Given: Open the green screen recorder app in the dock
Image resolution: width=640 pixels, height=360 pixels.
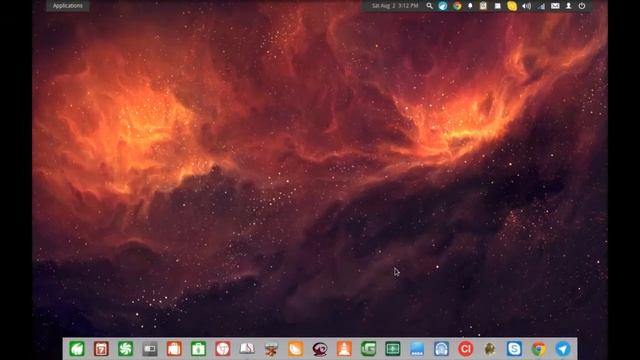Looking at the screenshot, I should pos(393,349).
